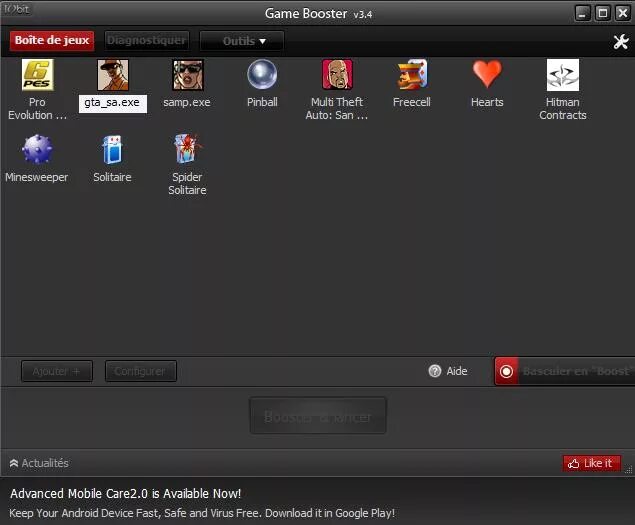Select the Minesweeper mine icon
This screenshot has width=635, height=525.
pos(37,149)
